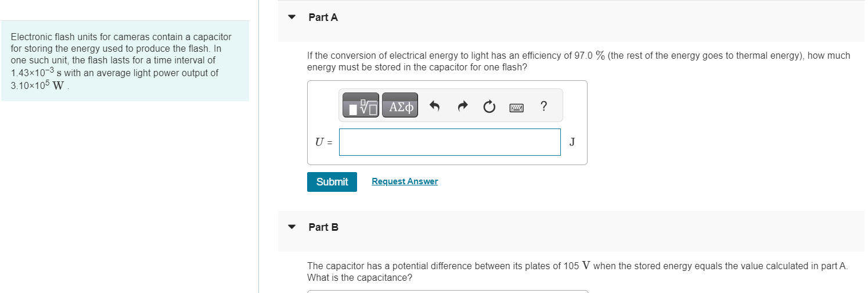The width and height of the screenshot is (868, 293).
Task: Select the Part B header label
Action: pos(323,227)
